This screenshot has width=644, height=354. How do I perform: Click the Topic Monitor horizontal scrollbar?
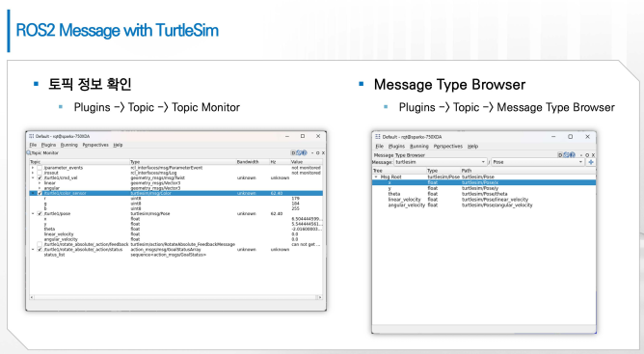click(175, 297)
